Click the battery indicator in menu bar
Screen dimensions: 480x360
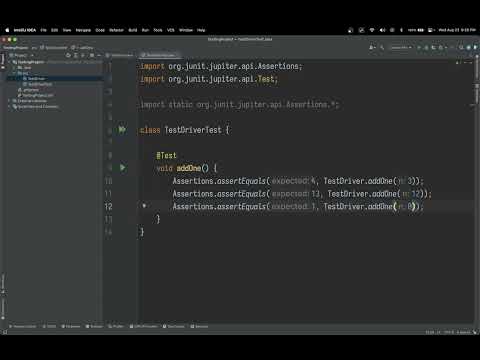pyautogui.click(x=416, y=30)
